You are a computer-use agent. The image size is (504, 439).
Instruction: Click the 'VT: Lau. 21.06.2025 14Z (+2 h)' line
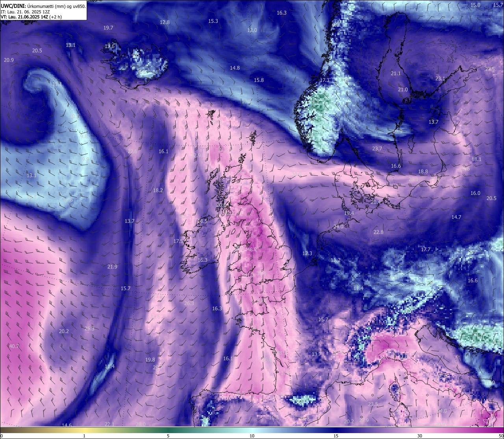tap(31, 17)
